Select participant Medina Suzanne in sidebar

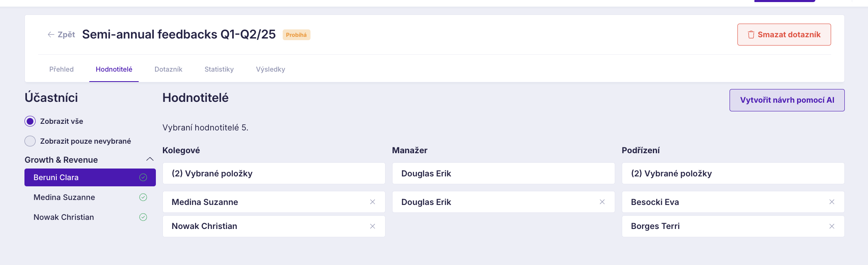pos(64,197)
